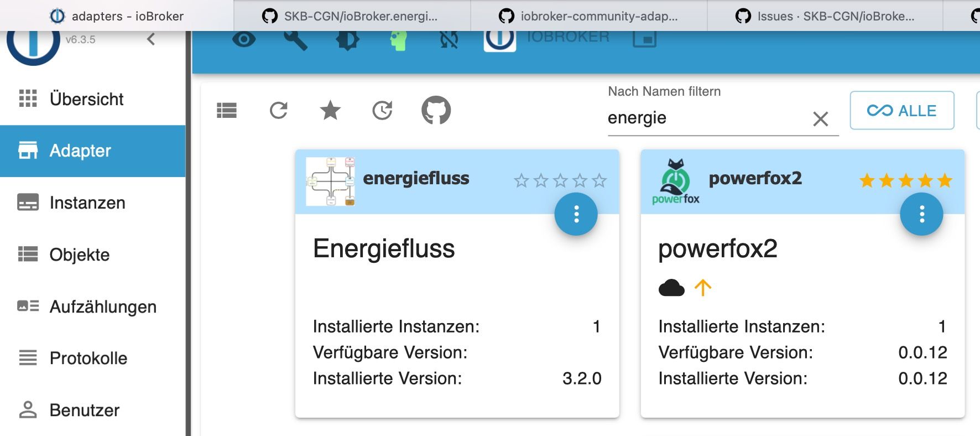Switch to 'Issues · SKB-CGN/ioBroke...' tab
This screenshot has width=980, height=436.
point(825,16)
